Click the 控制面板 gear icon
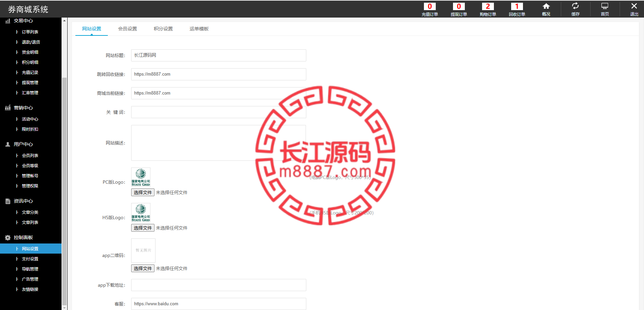Image resolution: width=644 pixels, height=310 pixels. 8,237
